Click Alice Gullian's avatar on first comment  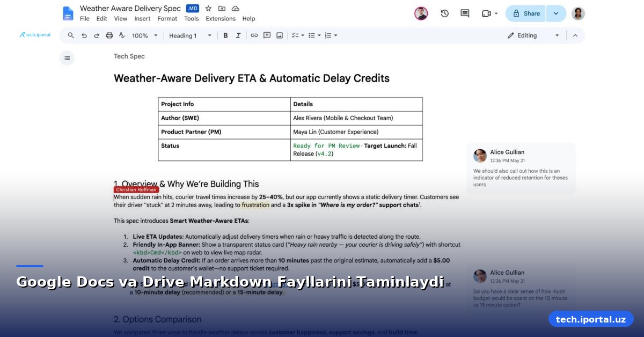pos(480,156)
